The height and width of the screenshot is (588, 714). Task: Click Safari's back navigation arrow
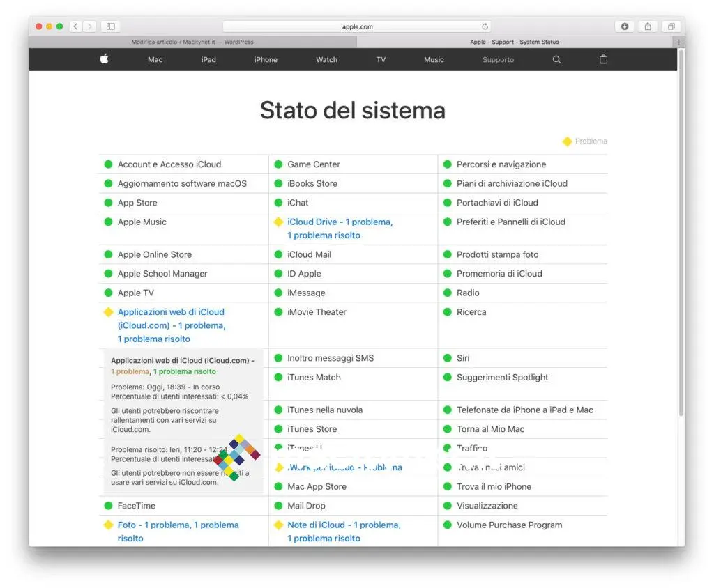75,26
